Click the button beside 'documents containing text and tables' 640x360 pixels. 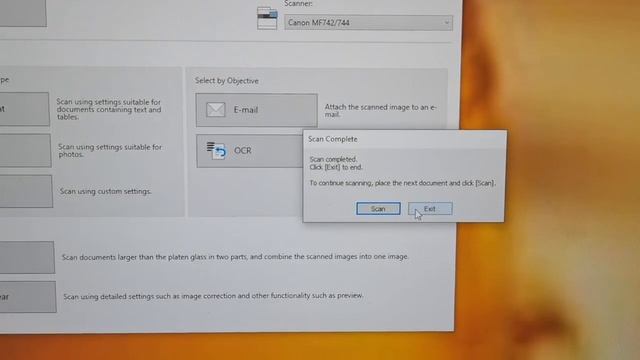click(24, 109)
